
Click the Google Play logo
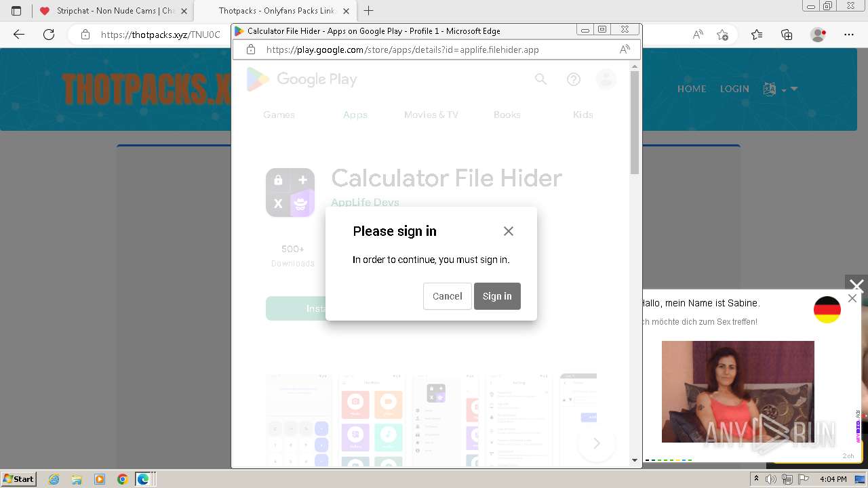(x=302, y=79)
